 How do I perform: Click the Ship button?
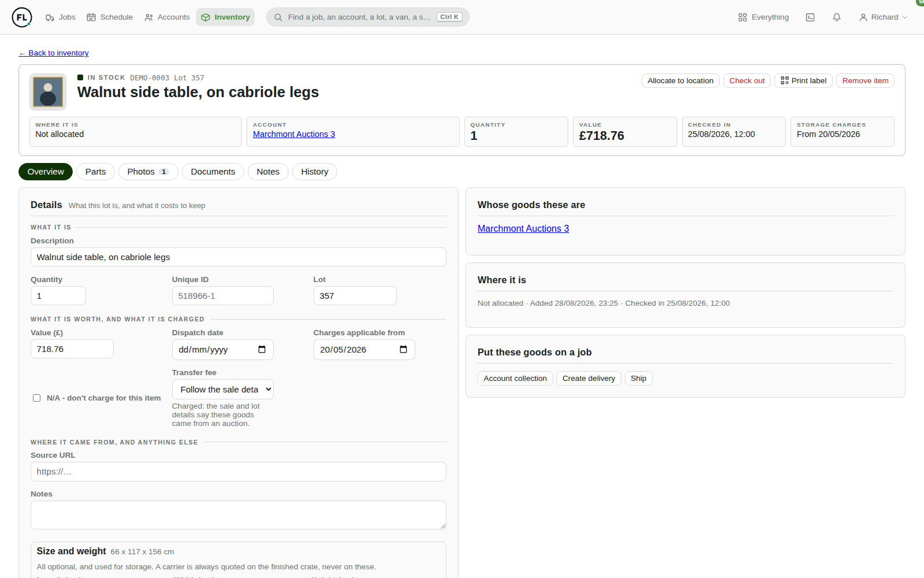point(638,379)
